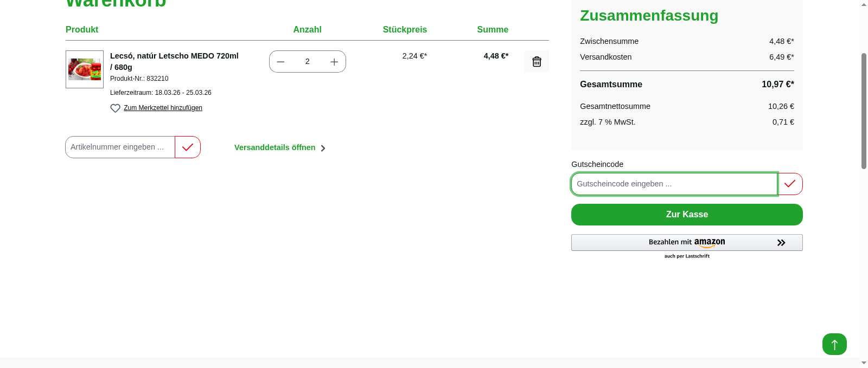
Task: Click into the Artikelnummer eingeben field
Action: tap(119, 147)
